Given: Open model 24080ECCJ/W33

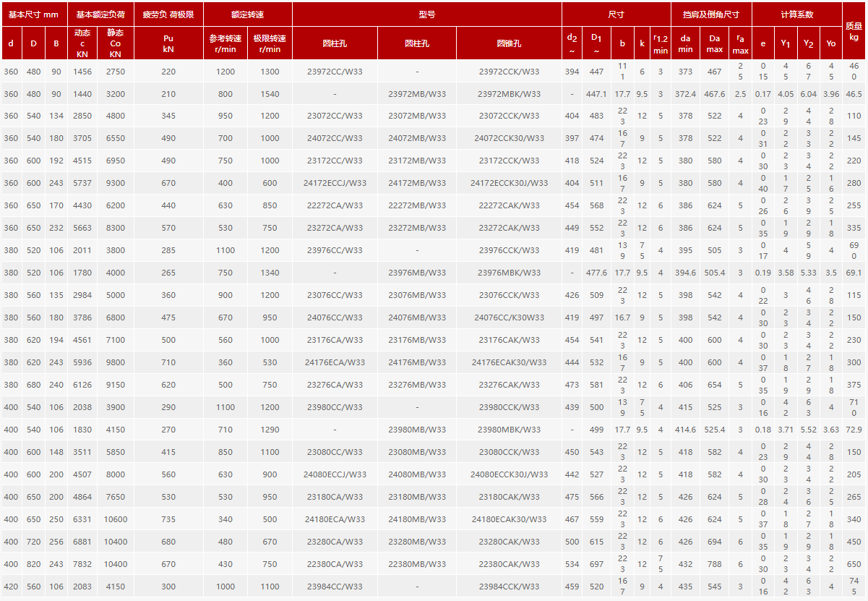Looking at the screenshot, I should point(335,474).
